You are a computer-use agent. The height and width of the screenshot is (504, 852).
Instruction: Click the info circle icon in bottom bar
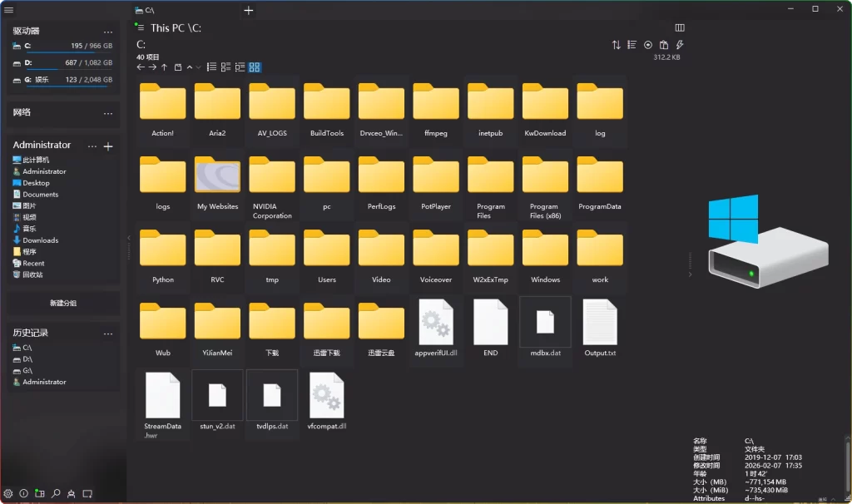(x=23, y=493)
